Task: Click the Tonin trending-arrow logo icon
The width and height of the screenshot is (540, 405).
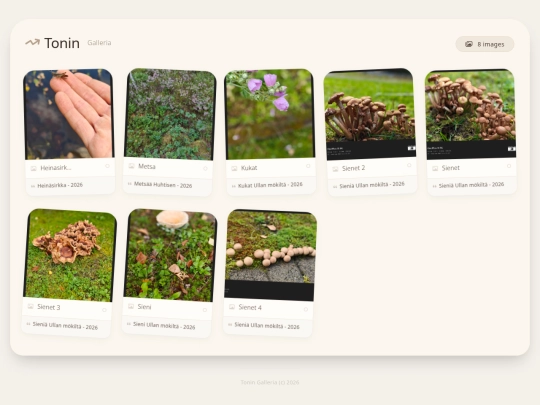Action: [32, 42]
